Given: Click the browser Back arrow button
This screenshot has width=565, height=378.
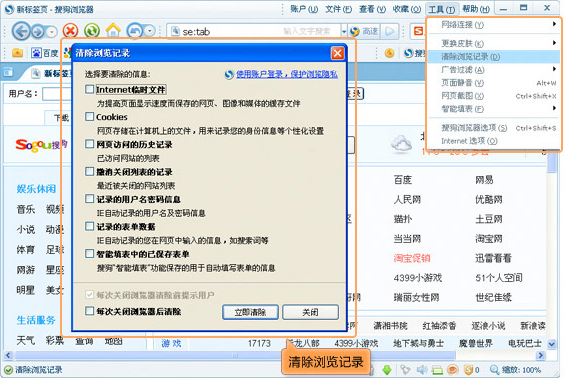Looking at the screenshot, I should (21, 31).
